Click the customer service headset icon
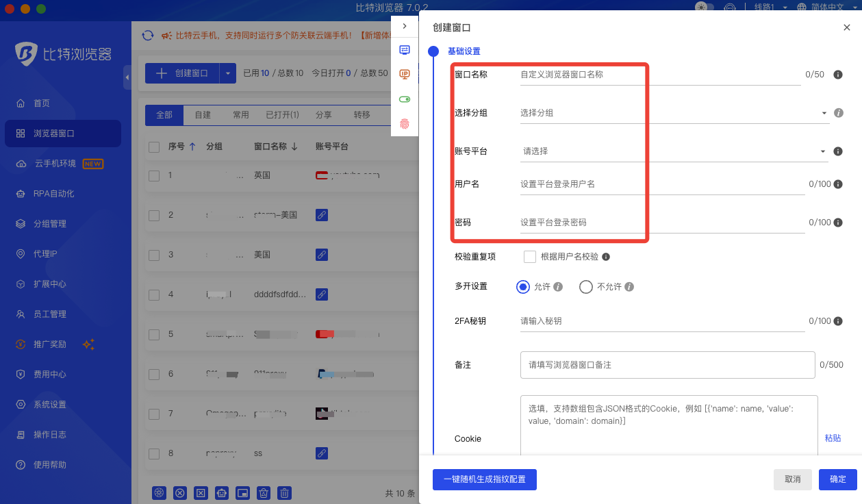Viewport: 862px width, 504px height. [x=731, y=8]
